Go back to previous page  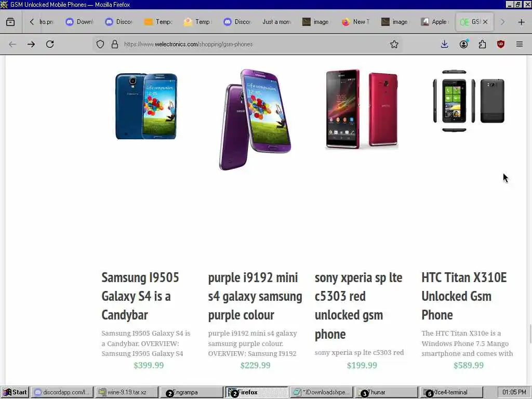[x=12, y=44]
